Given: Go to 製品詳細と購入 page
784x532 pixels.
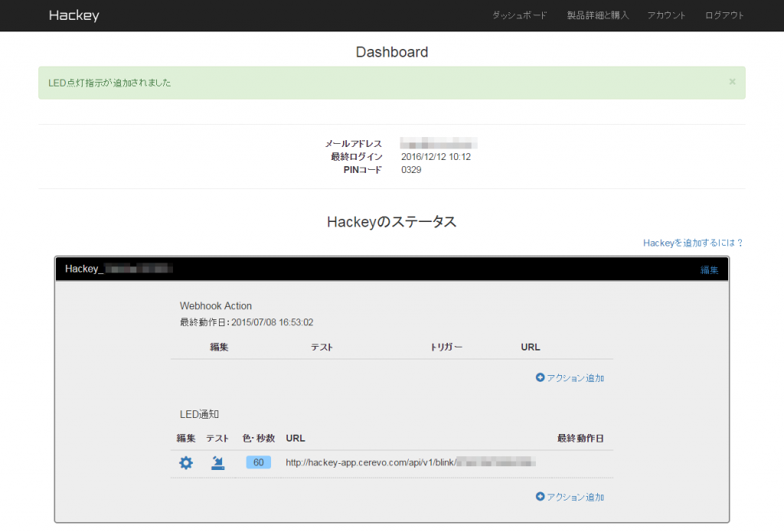Looking at the screenshot, I should tap(597, 15).
